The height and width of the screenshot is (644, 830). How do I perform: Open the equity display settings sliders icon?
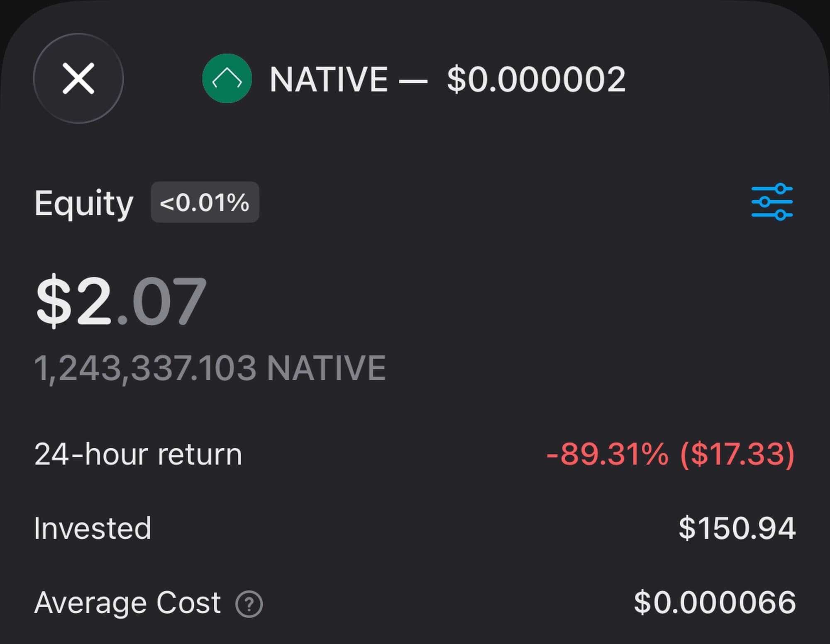[772, 202]
